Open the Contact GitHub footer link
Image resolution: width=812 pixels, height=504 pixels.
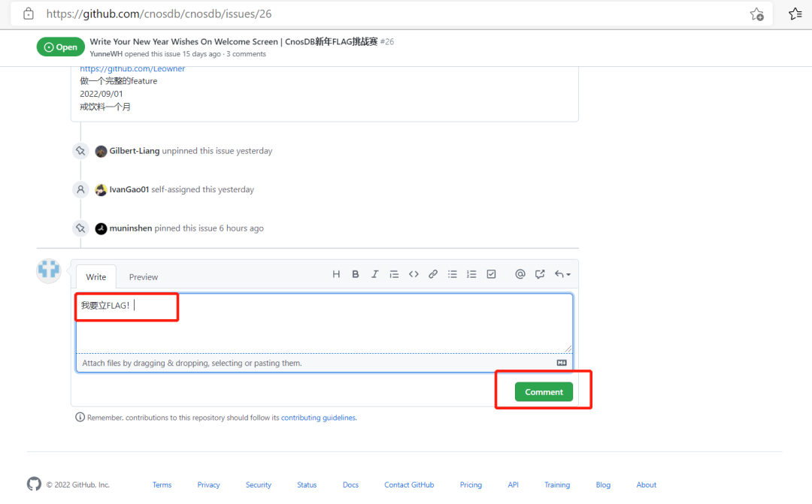(409, 485)
